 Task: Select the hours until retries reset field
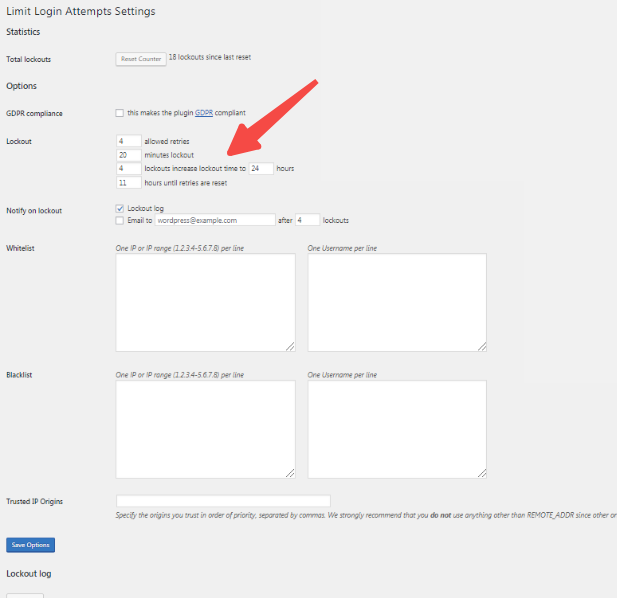pyautogui.click(x=128, y=183)
